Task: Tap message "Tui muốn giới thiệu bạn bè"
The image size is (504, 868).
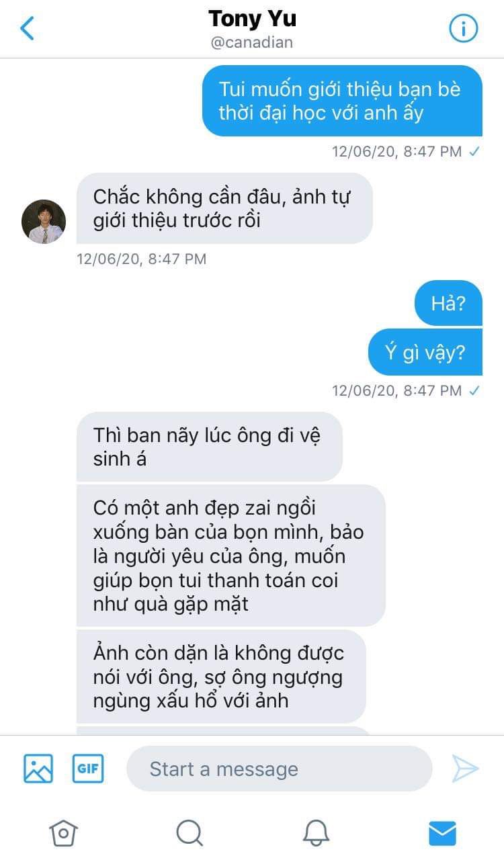Action: [x=342, y=100]
